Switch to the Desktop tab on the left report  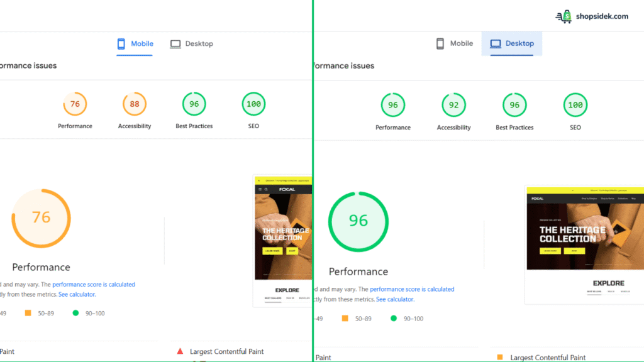coord(191,43)
